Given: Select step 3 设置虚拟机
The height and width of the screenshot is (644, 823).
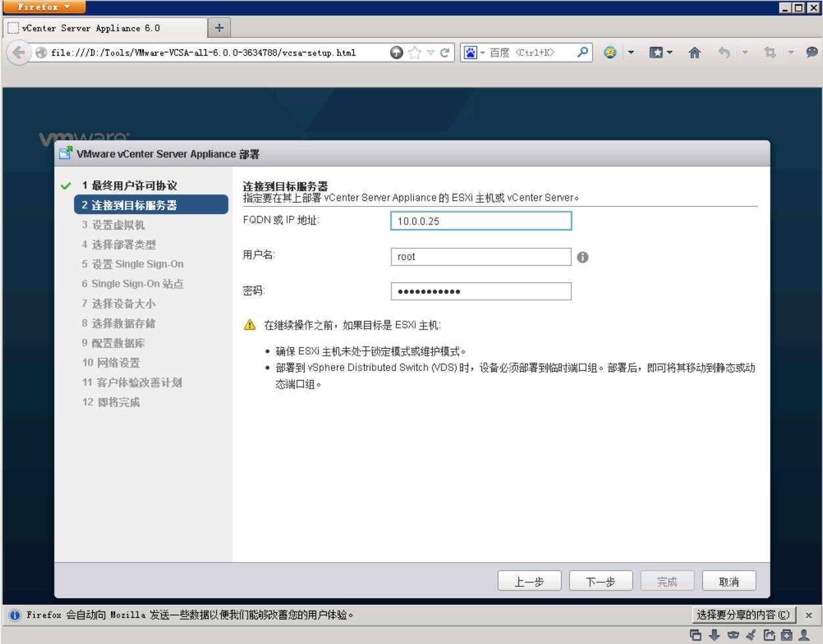Looking at the screenshot, I should 113,225.
